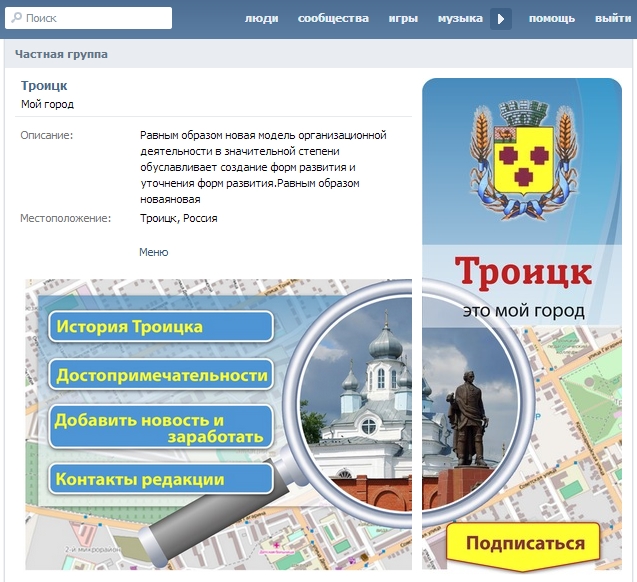
Task: Click the church photo in magnifier
Action: point(356,404)
